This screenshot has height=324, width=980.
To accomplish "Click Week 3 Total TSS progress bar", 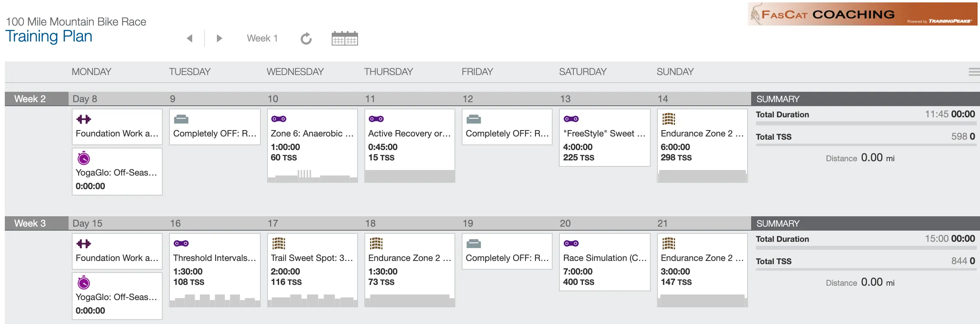I will 865,269.
